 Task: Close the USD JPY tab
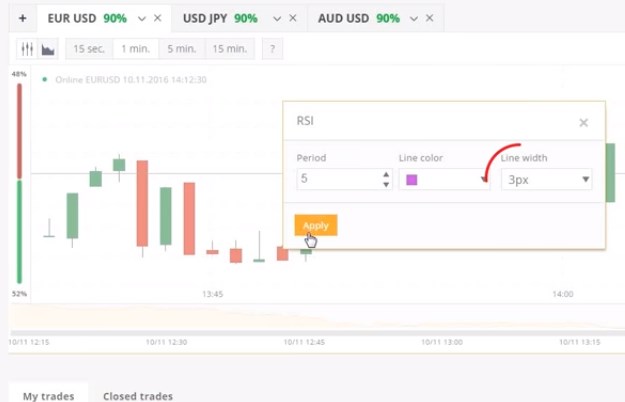coord(293,18)
